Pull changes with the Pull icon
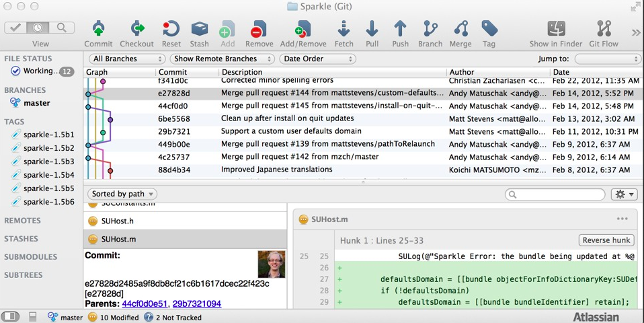This screenshot has height=323, width=644. [x=372, y=29]
